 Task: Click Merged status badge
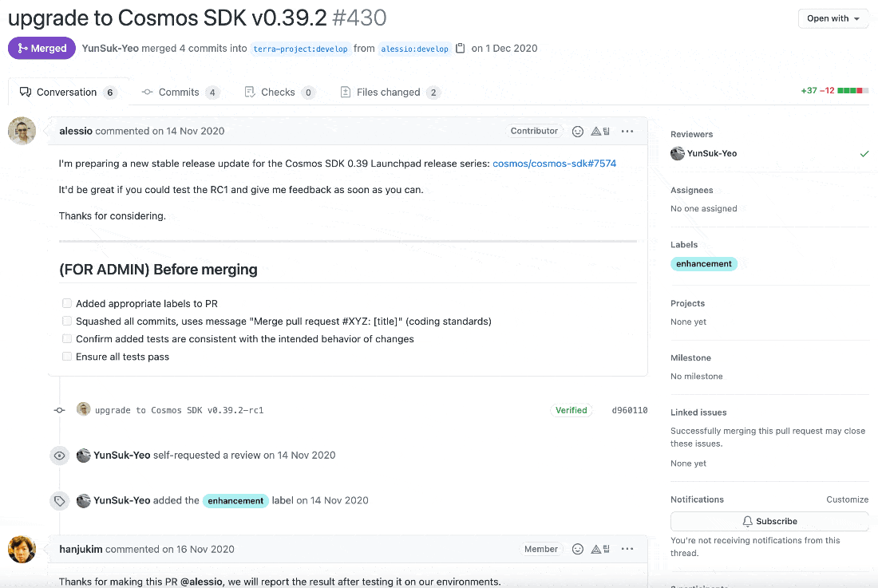42,48
